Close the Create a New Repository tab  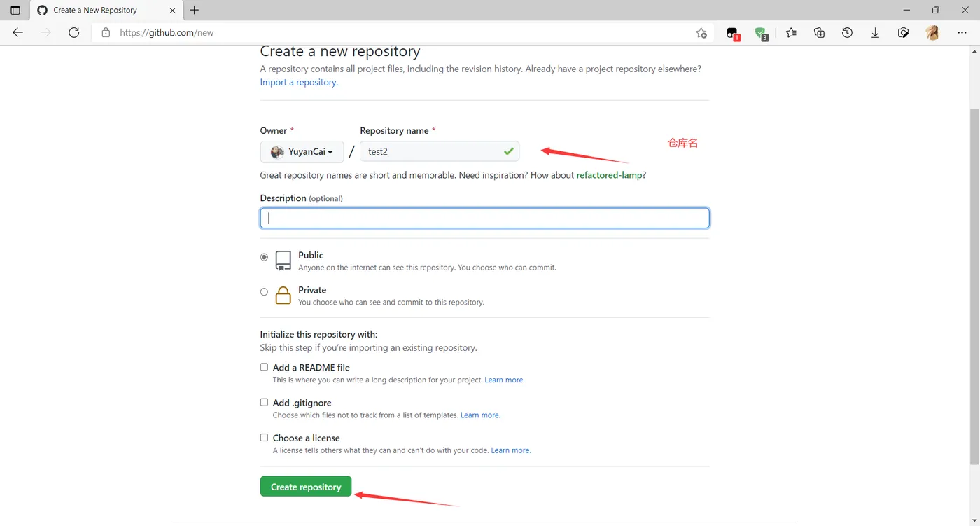[174, 11]
